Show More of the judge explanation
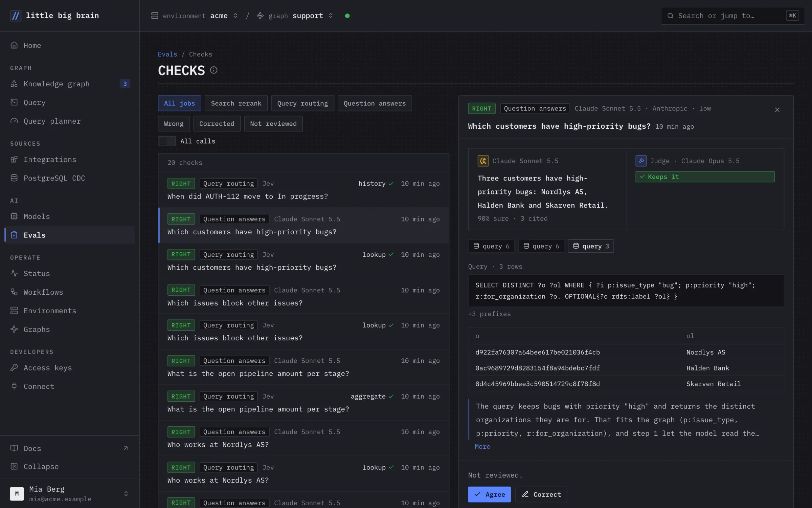This screenshot has height=508, width=812. click(x=482, y=446)
